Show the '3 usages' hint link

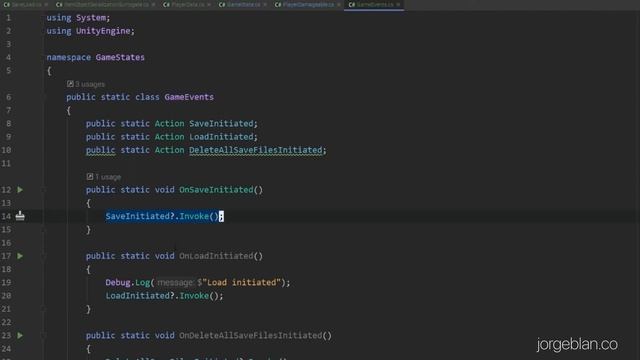[x=90, y=84]
